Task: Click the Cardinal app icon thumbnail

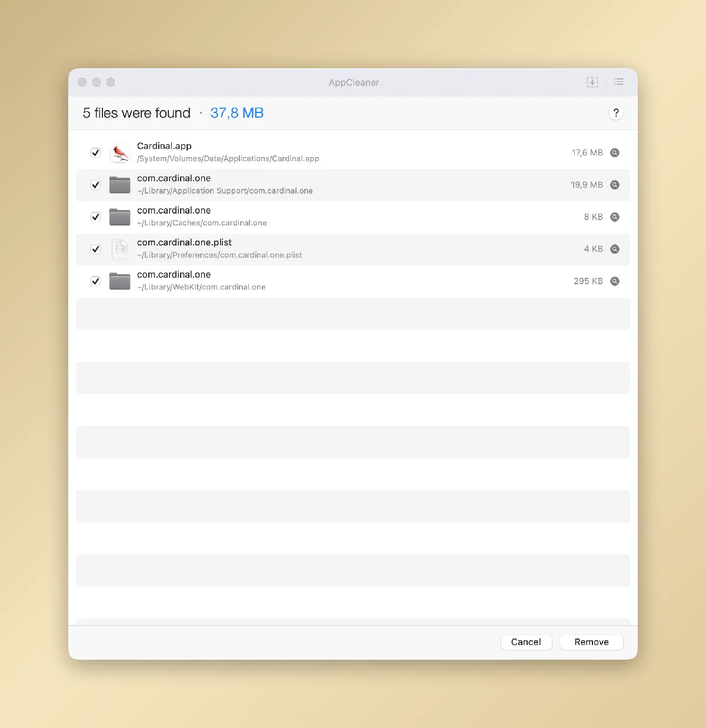Action: [119, 152]
